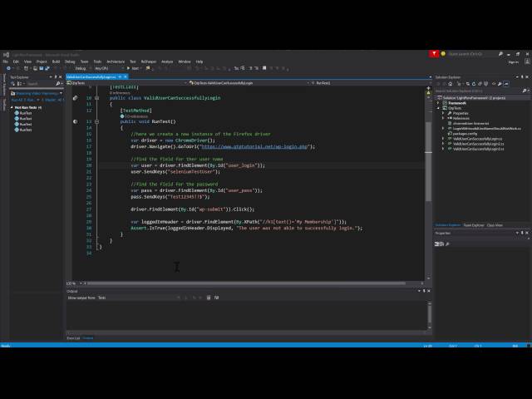Image resolution: width=532 pixels, height=399 pixels.
Task: Click the Search Solution Explorer field
Action: click(x=479, y=91)
